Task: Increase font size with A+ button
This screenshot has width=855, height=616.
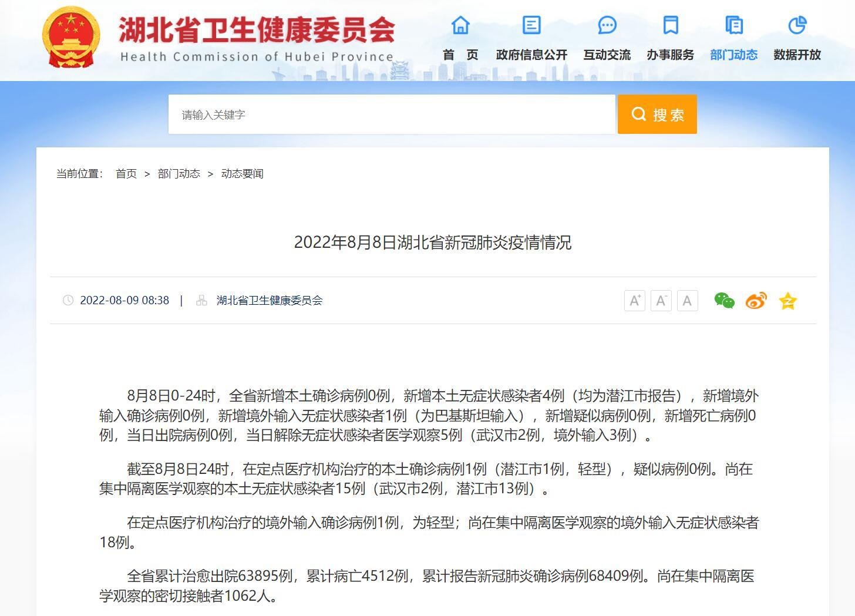Action: point(634,301)
